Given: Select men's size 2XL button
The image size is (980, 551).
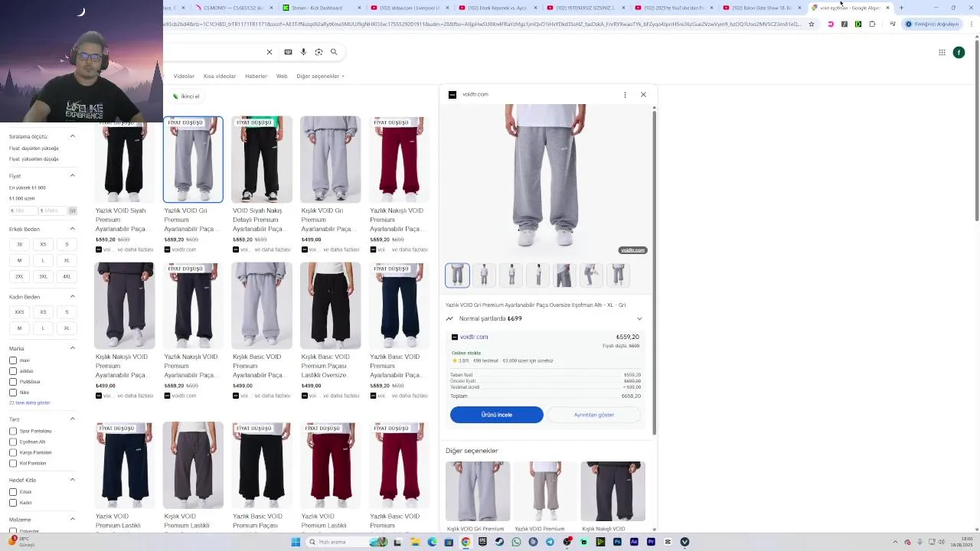Looking at the screenshot, I should point(20,276).
